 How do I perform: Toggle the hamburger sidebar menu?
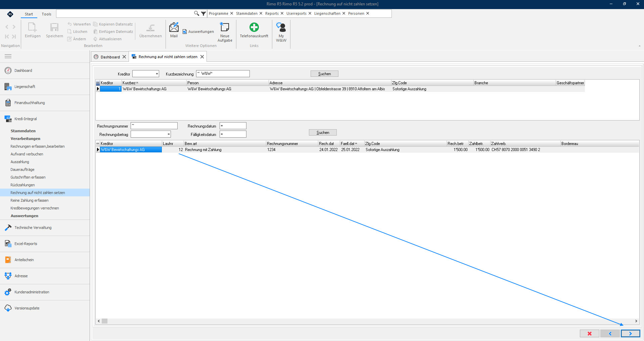pos(8,56)
